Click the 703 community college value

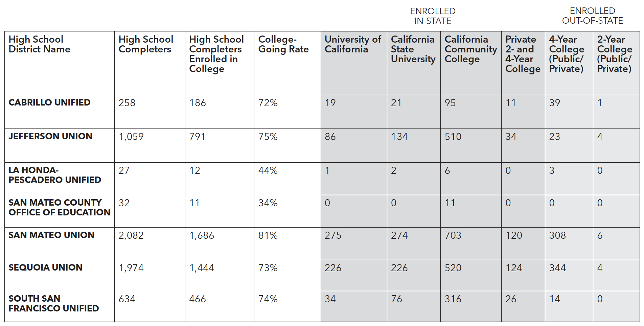[x=453, y=235]
